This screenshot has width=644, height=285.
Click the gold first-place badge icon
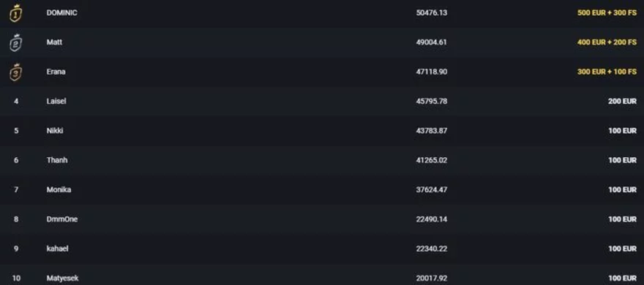[x=15, y=13]
